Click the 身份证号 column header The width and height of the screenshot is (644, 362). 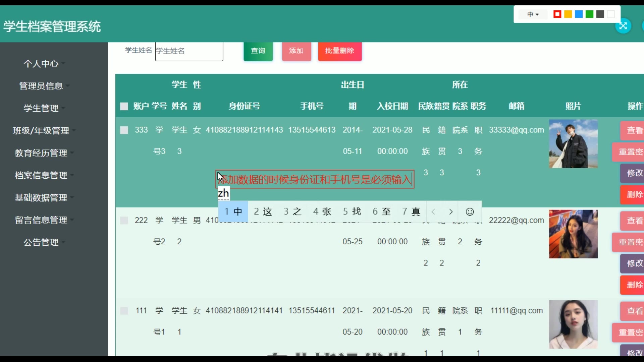tap(244, 106)
